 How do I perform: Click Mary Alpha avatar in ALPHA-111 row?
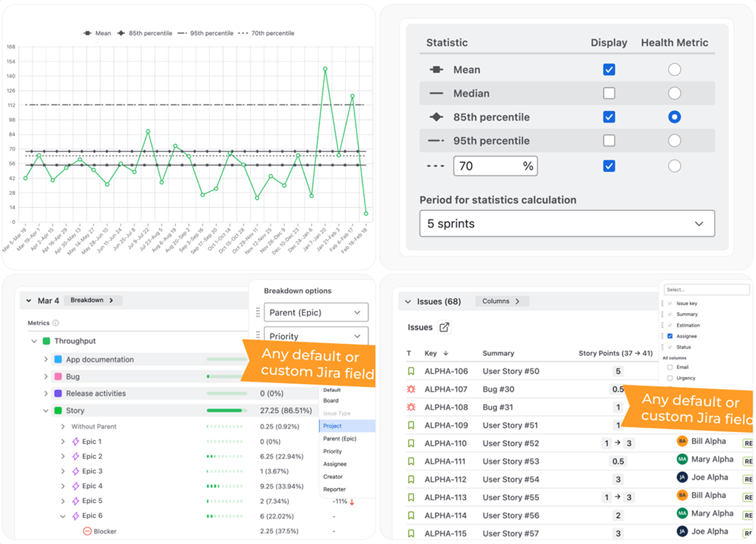[x=682, y=459]
